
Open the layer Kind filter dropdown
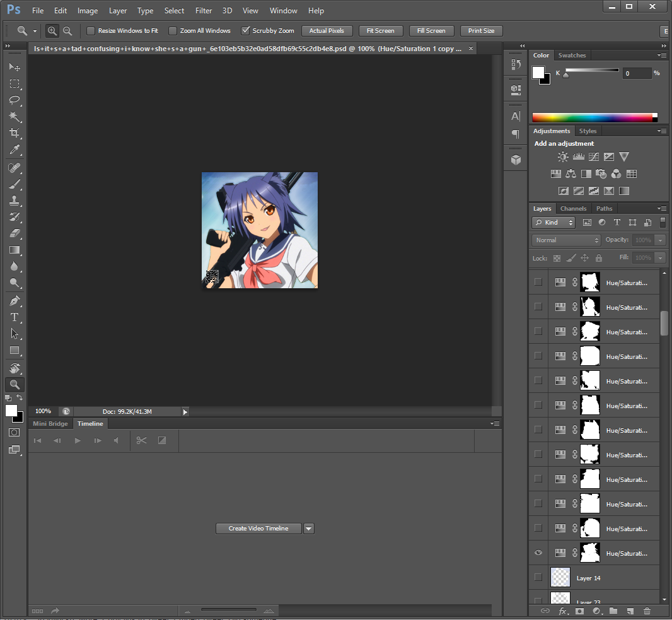pos(553,222)
